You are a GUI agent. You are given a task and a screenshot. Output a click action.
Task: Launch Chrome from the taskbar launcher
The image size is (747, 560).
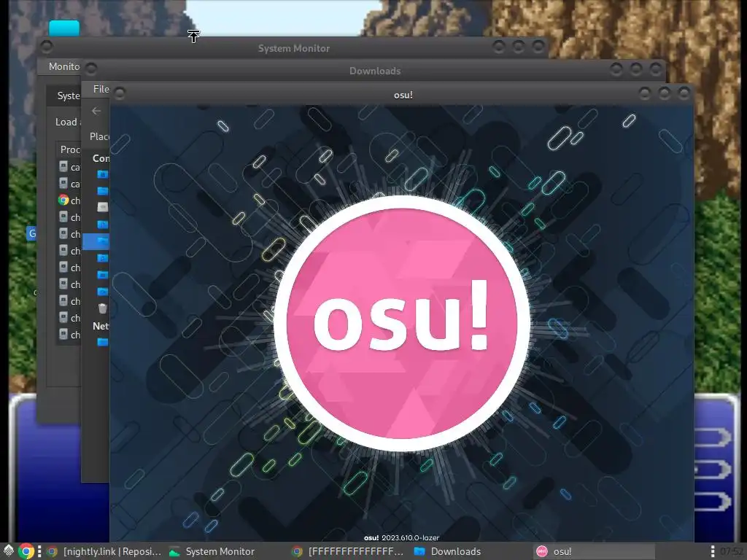coord(27,551)
